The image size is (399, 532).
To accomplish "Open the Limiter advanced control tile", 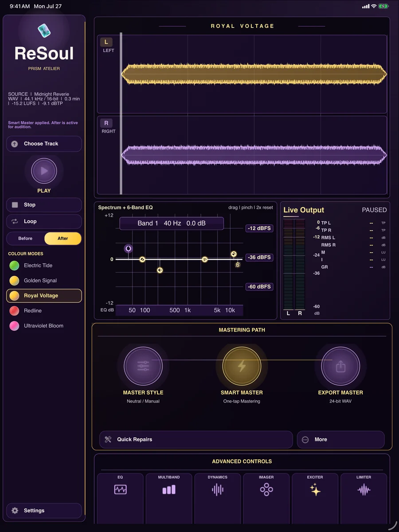I will pos(364,498).
